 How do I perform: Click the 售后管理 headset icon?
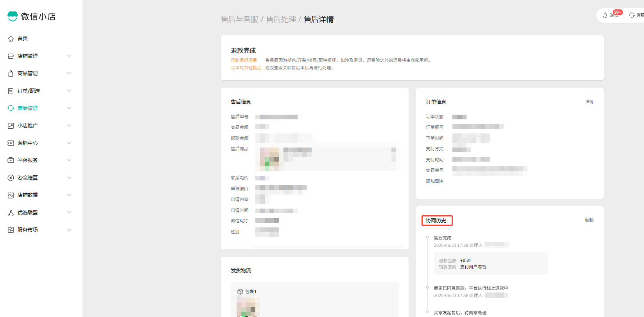tap(11, 108)
